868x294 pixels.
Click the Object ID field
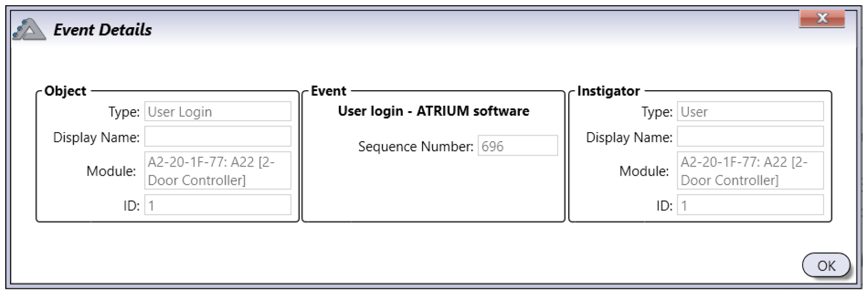tap(218, 205)
